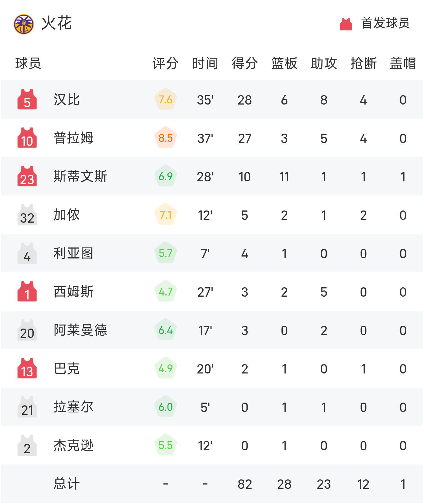Screen dimensions: 424x504
Task: Click the 7.6 rating badge for 汉比
Action: (166, 100)
